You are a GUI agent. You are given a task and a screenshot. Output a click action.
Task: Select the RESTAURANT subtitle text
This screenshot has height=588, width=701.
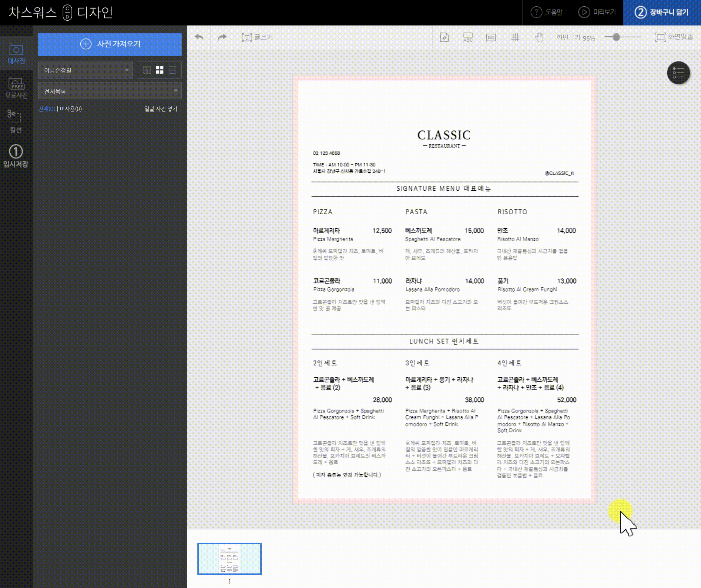tap(444, 146)
